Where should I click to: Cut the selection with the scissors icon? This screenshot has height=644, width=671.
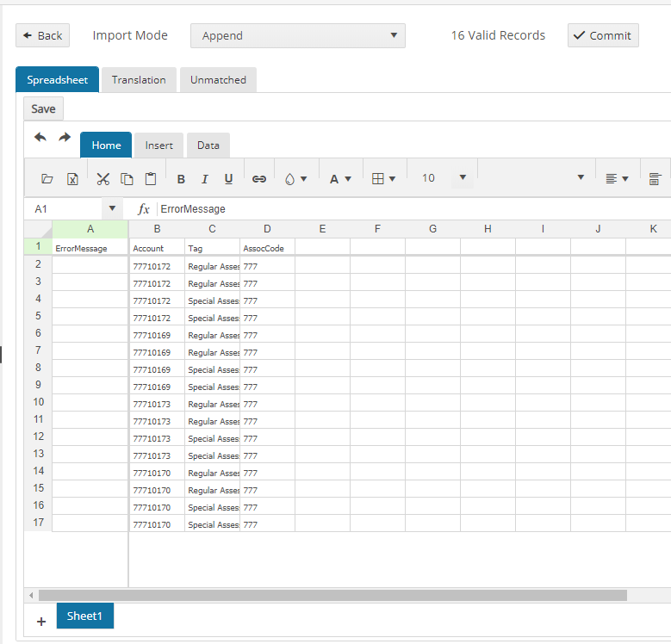pyautogui.click(x=103, y=179)
